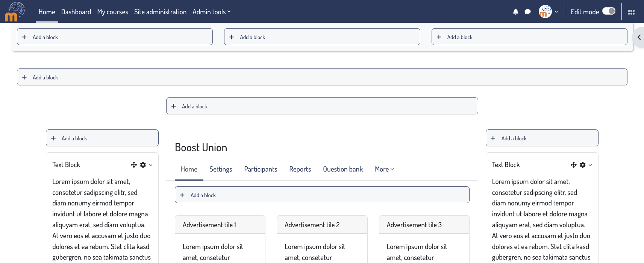Expand the Admin tools dropdown
Screen dimensions: 644x263
(x=211, y=12)
